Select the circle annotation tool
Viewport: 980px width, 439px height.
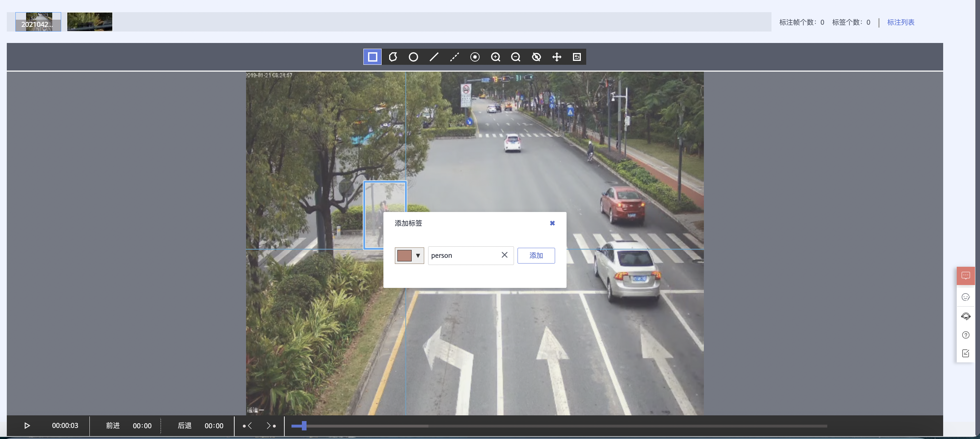tap(413, 57)
